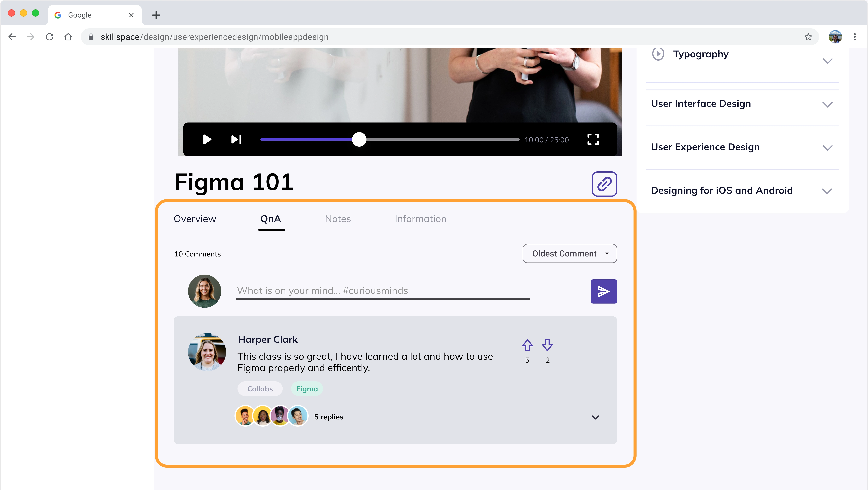Click the Collabs tag on Harper Clark comment

(260, 388)
